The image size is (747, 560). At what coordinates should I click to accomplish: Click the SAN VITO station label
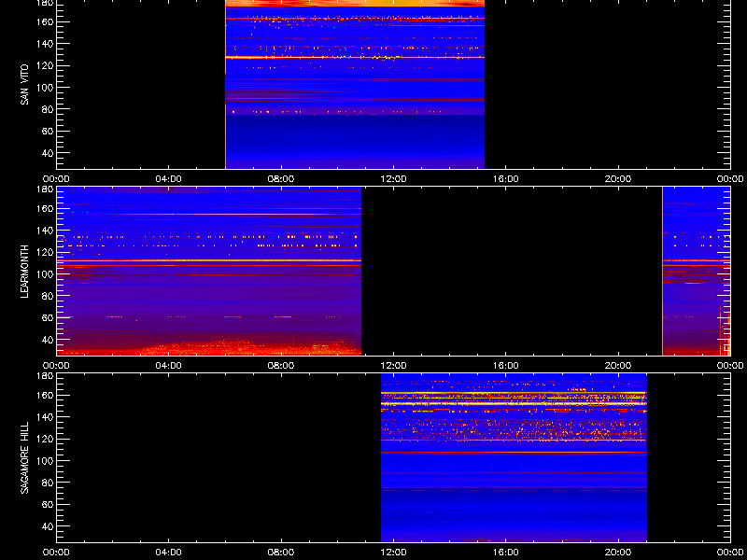[24, 85]
